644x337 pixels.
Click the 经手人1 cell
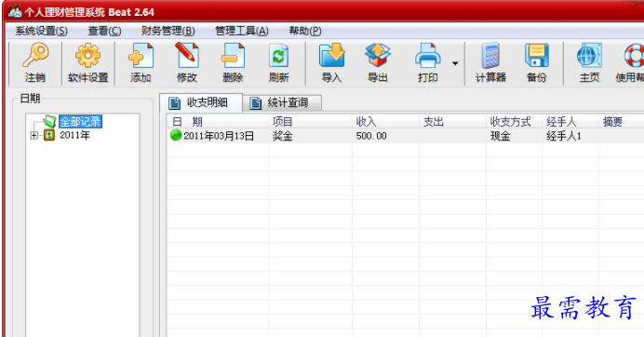click(x=564, y=136)
